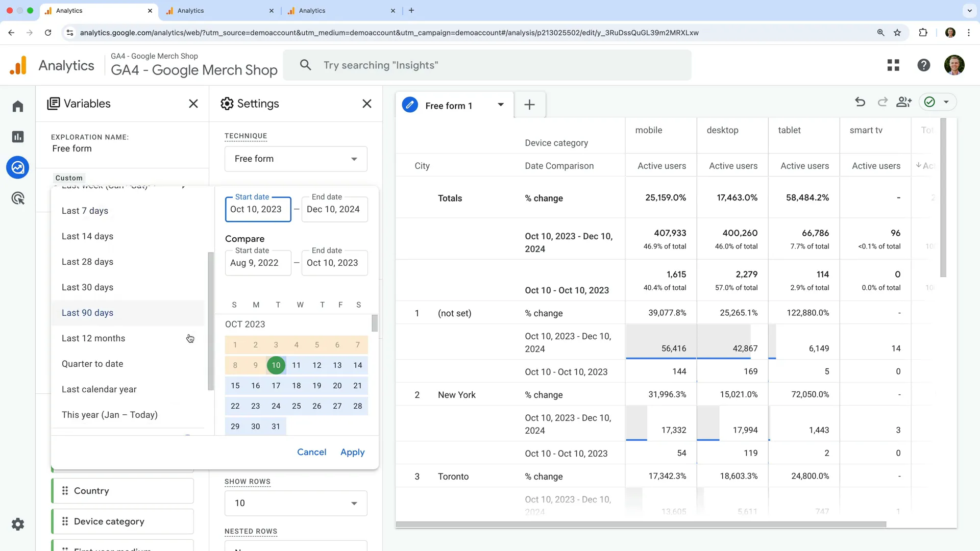Expand the Free form 1 tab dropdown

click(501, 105)
